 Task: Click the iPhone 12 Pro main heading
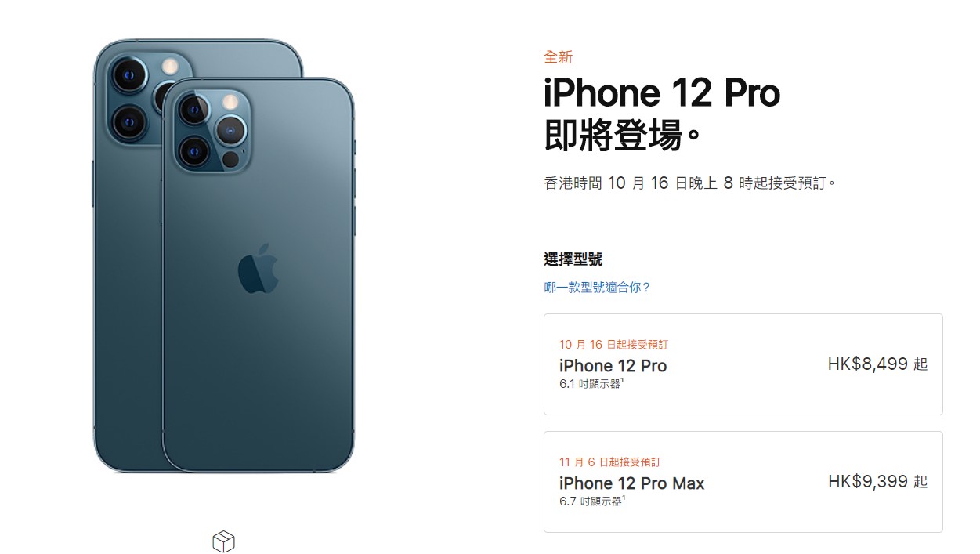coord(662,94)
